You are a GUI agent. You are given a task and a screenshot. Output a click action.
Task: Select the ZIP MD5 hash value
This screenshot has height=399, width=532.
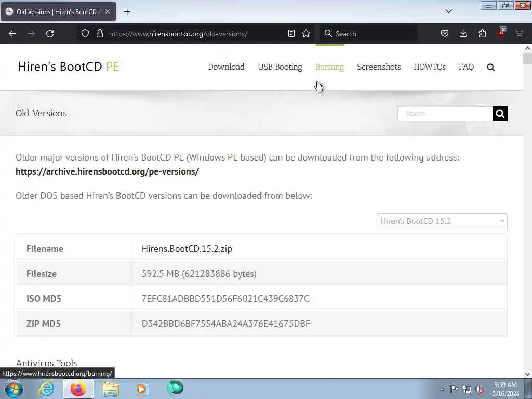tap(226, 323)
